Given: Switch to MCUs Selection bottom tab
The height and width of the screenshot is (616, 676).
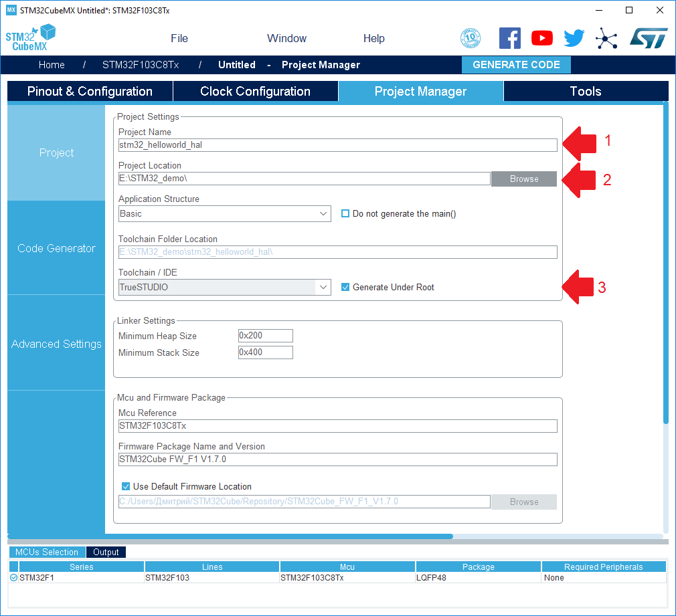Looking at the screenshot, I should 47,552.
